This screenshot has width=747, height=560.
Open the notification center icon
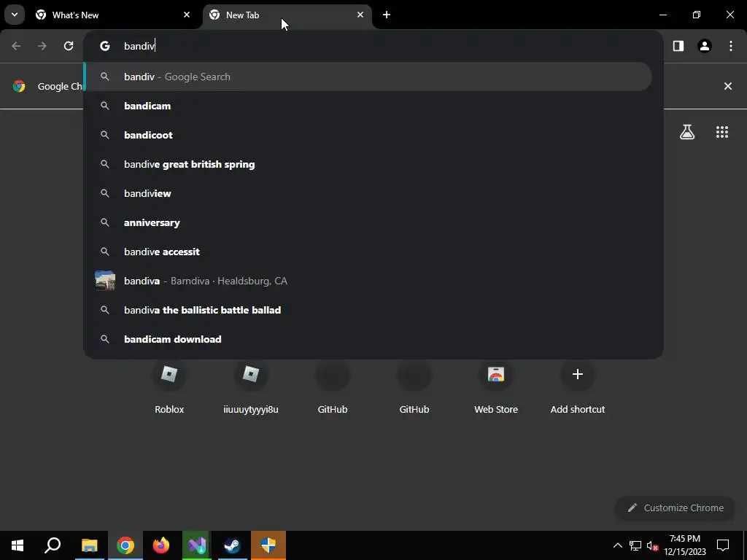(723, 545)
